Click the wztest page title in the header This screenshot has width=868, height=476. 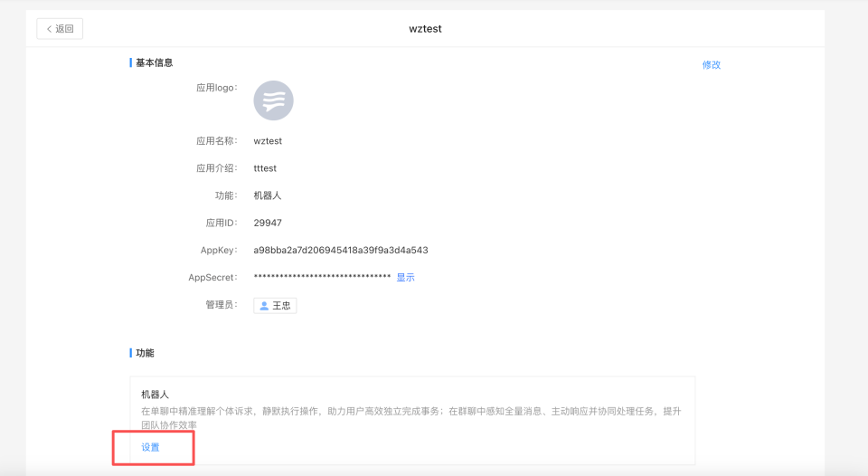425,28
